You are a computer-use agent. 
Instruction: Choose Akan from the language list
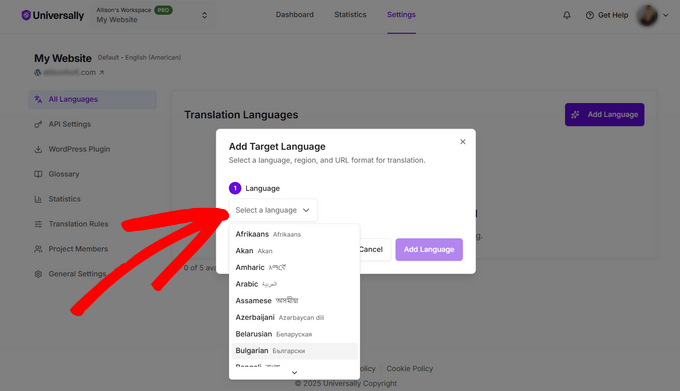coord(294,251)
